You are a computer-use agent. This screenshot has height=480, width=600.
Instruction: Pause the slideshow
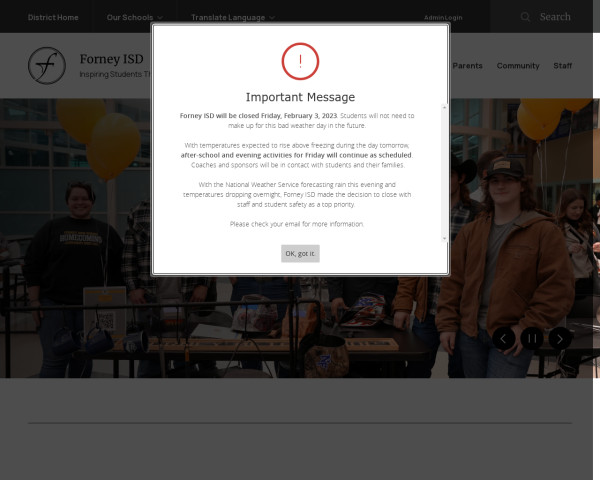coord(533,338)
